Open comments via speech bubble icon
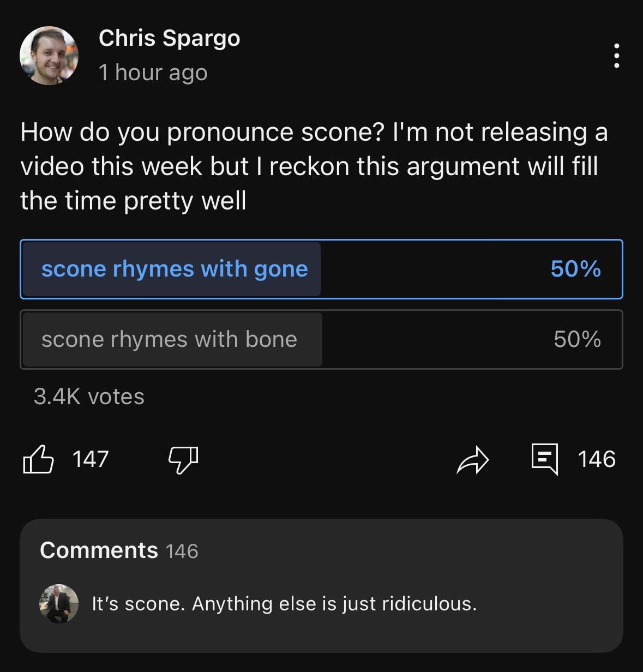The height and width of the screenshot is (672, 643). pyautogui.click(x=545, y=459)
